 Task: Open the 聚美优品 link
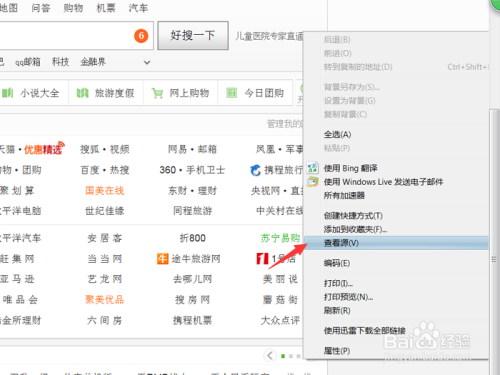[105, 300]
